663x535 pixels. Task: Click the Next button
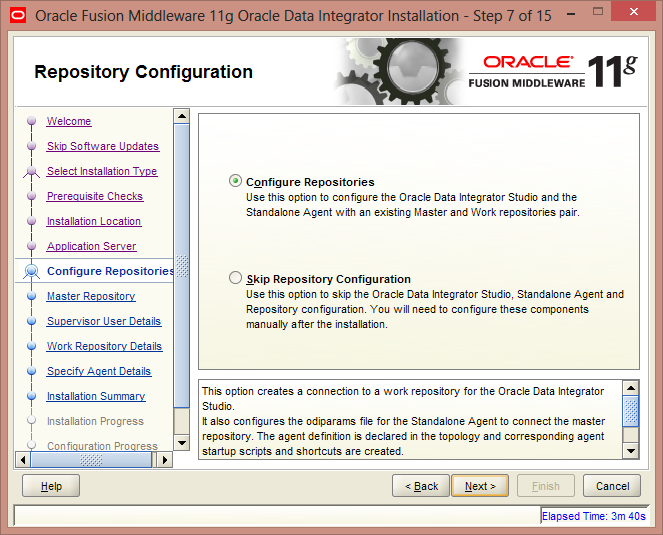(480, 486)
